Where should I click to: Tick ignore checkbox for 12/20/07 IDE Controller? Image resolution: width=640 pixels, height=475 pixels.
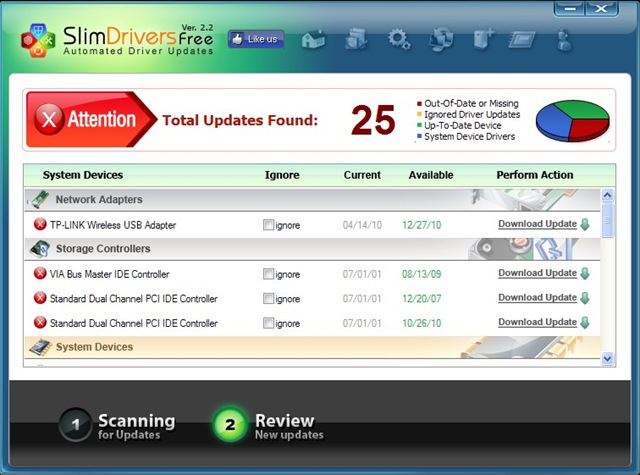click(x=268, y=299)
